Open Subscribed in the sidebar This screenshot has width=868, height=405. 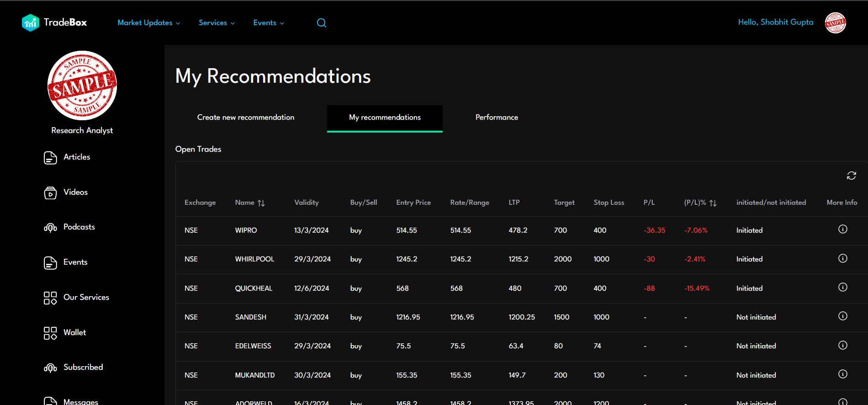83,367
